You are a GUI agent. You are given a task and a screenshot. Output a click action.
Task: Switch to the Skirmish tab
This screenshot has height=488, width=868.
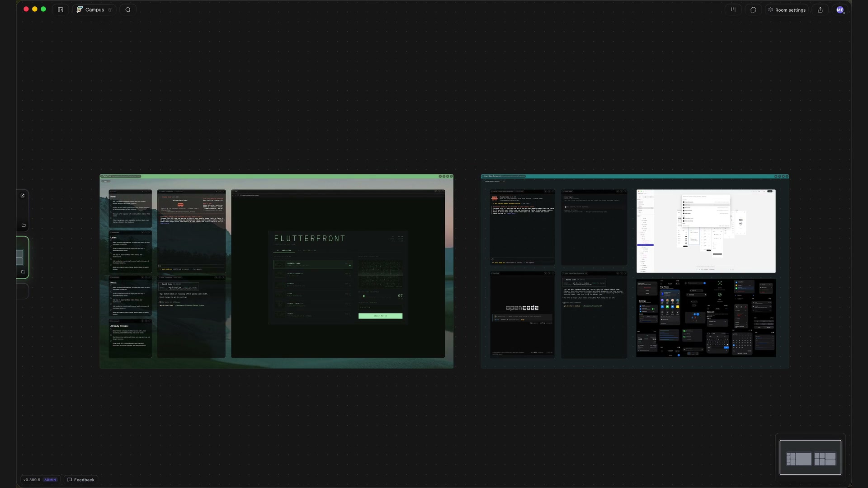285,250
